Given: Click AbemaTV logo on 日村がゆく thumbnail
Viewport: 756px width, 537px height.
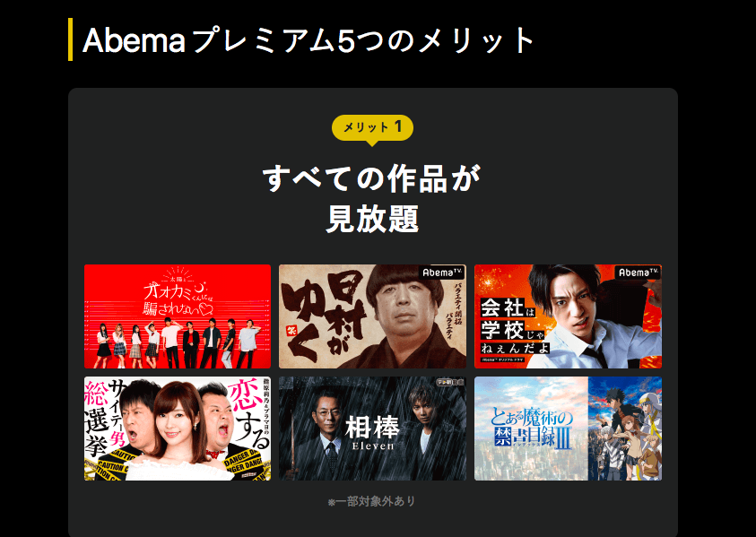Looking at the screenshot, I should coord(441,273).
